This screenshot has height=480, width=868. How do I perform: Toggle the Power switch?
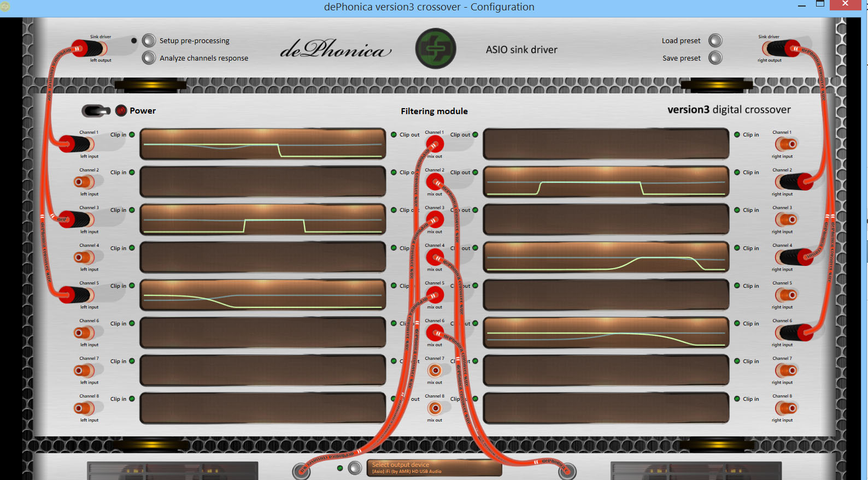point(96,111)
